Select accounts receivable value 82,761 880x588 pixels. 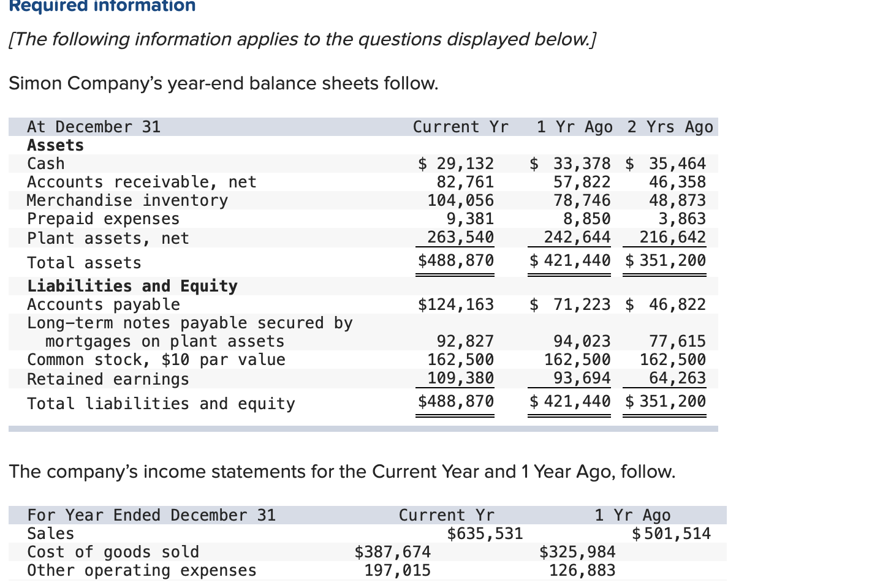[x=465, y=182]
